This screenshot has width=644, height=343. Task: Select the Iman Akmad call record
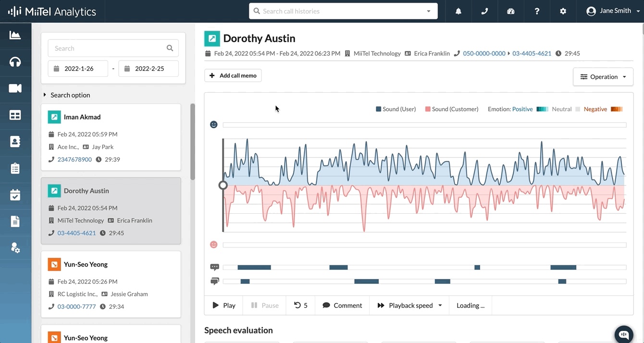[x=111, y=137]
